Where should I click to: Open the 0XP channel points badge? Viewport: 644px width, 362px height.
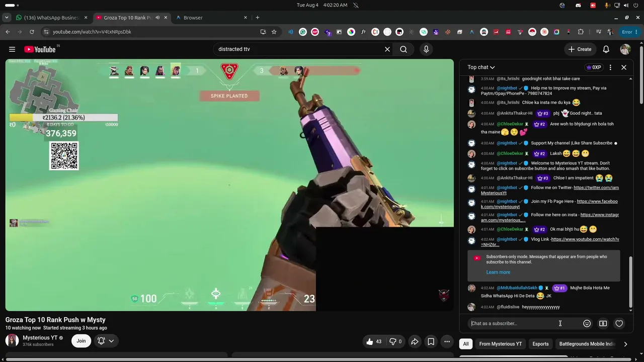point(594,67)
